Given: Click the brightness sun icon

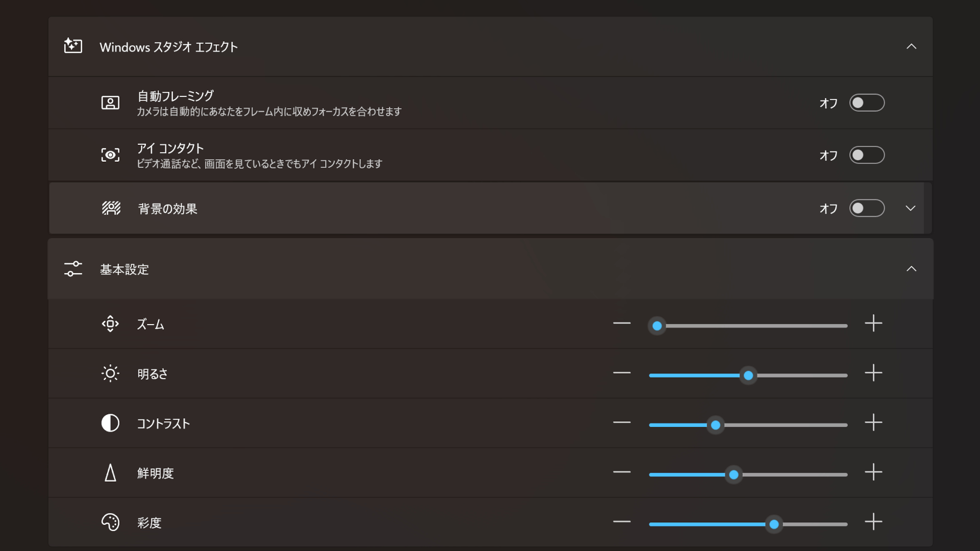Looking at the screenshot, I should pyautogui.click(x=110, y=373).
